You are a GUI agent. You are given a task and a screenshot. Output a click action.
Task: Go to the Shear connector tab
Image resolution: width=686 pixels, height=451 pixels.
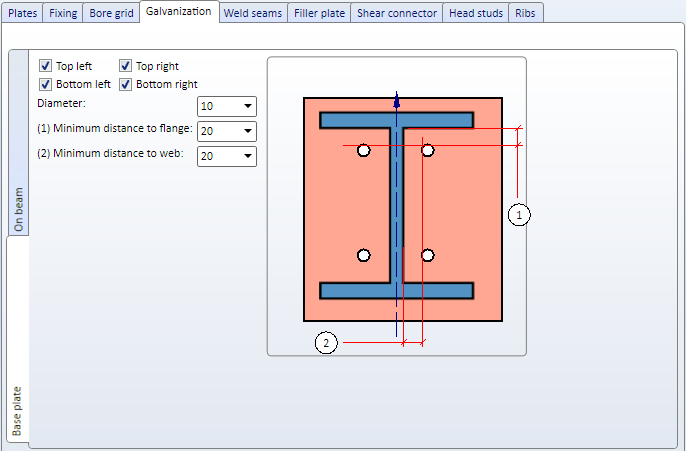pyautogui.click(x=397, y=13)
